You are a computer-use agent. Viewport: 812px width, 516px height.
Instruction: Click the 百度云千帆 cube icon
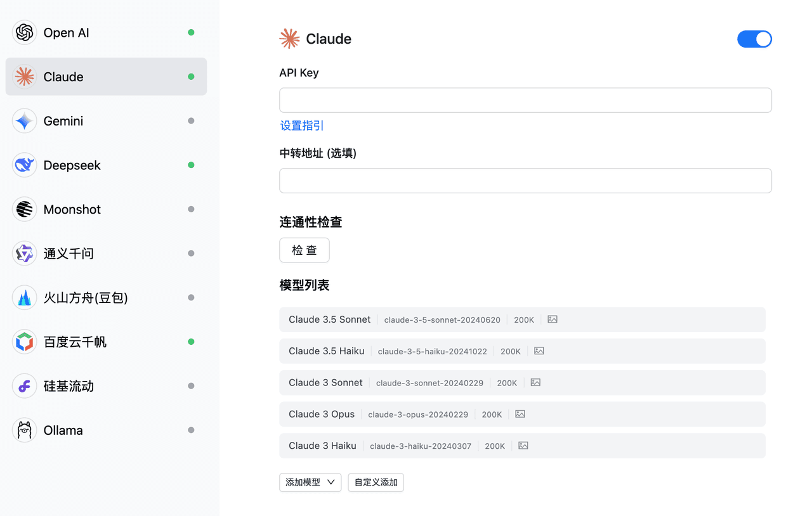point(24,342)
